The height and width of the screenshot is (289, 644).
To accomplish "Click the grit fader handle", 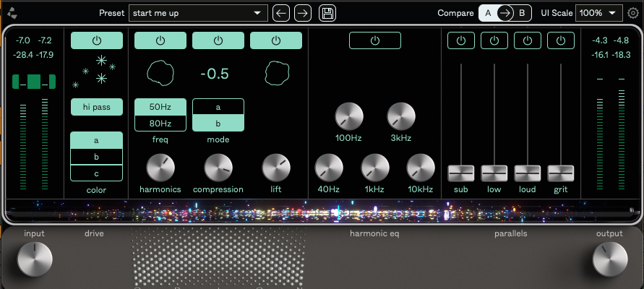I will (560, 173).
